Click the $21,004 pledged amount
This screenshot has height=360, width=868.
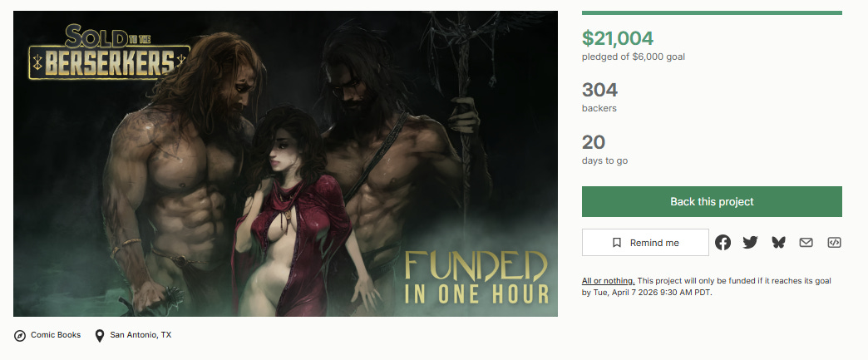(618, 38)
